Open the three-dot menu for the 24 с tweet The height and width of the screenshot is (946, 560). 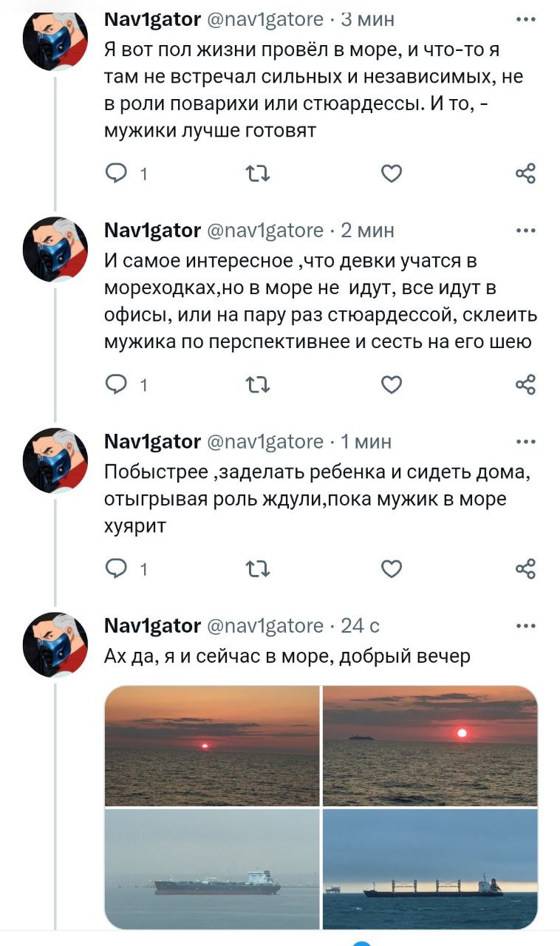[525, 626]
